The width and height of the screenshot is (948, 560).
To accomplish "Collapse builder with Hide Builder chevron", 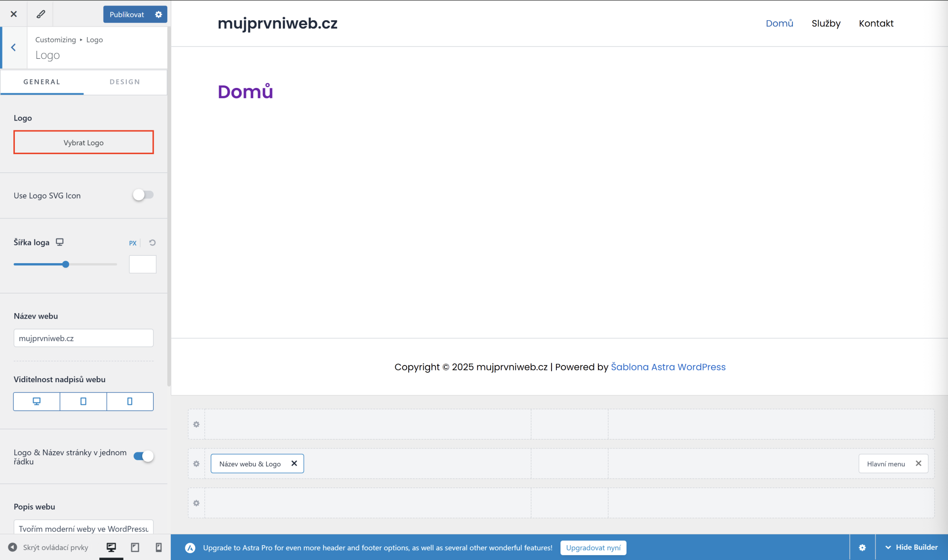I will click(888, 547).
